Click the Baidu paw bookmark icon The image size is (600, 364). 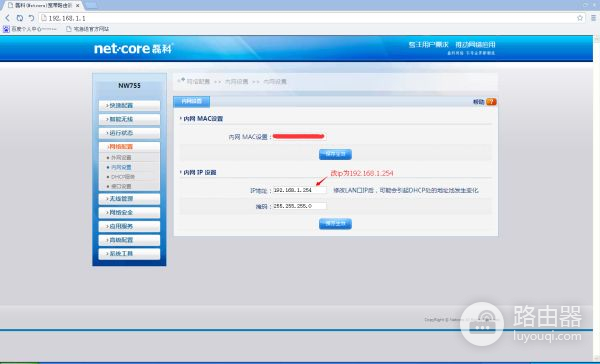click(x=6, y=29)
